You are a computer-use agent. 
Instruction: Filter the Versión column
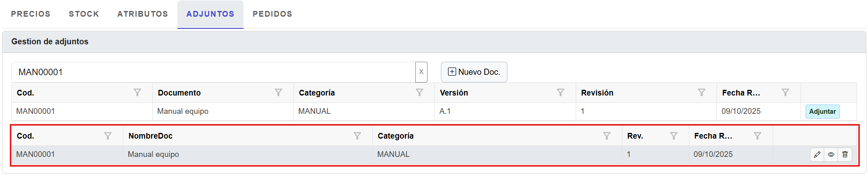(560, 93)
